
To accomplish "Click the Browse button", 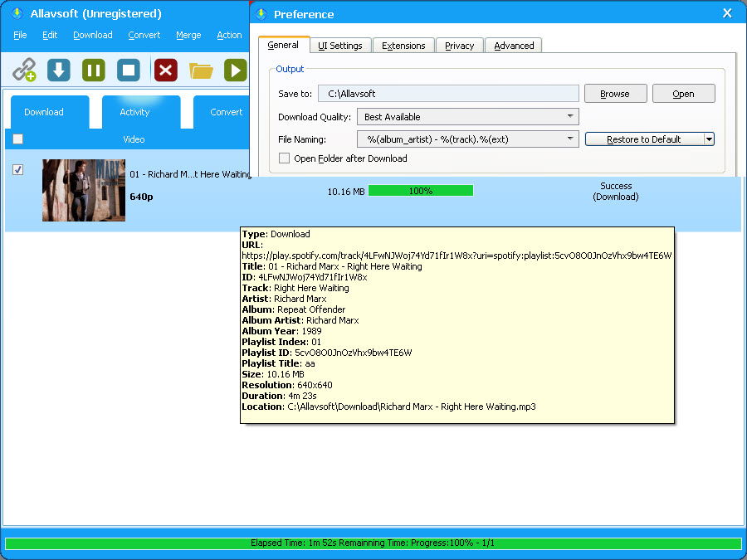I will pos(615,94).
